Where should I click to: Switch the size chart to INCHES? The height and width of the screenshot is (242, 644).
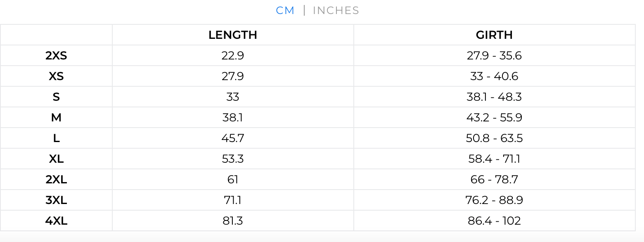click(336, 10)
